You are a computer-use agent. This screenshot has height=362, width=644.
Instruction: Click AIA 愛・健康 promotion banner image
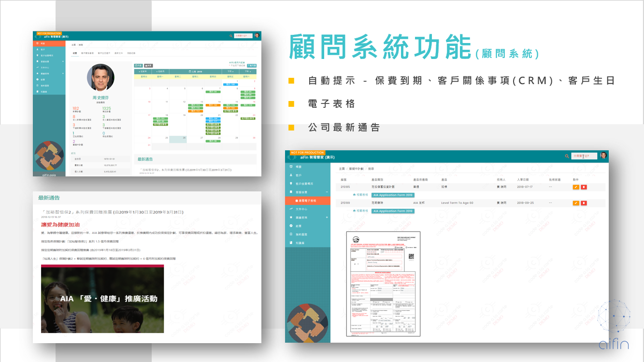click(102, 299)
